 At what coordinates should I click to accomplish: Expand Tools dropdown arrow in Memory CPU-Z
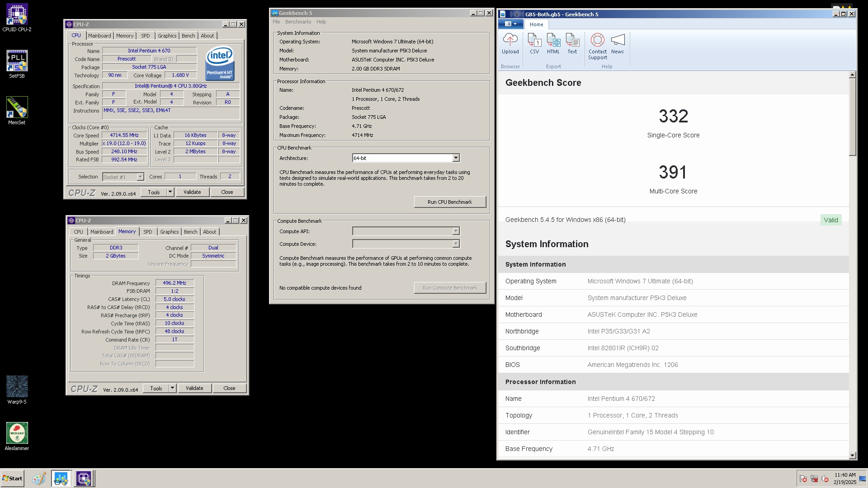click(x=172, y=388)
